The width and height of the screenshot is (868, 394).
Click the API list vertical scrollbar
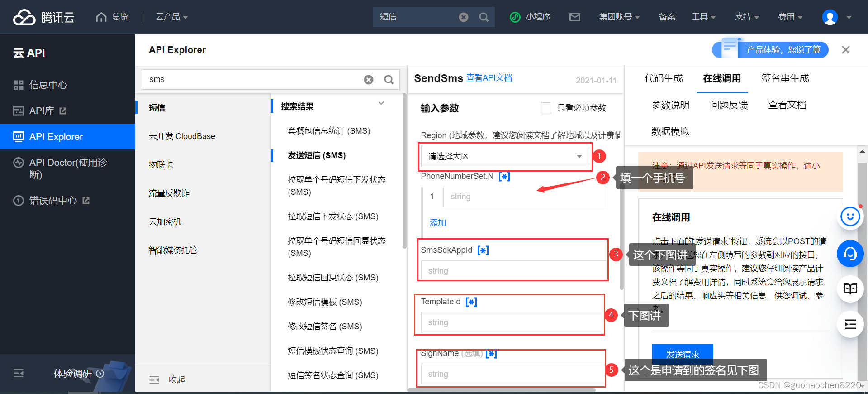tap(404, 171)
